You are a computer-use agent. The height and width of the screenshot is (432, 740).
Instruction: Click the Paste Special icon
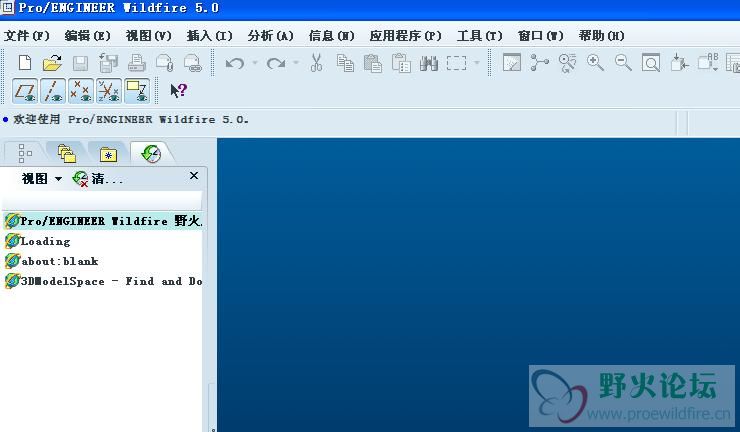(x=401, y=63)
